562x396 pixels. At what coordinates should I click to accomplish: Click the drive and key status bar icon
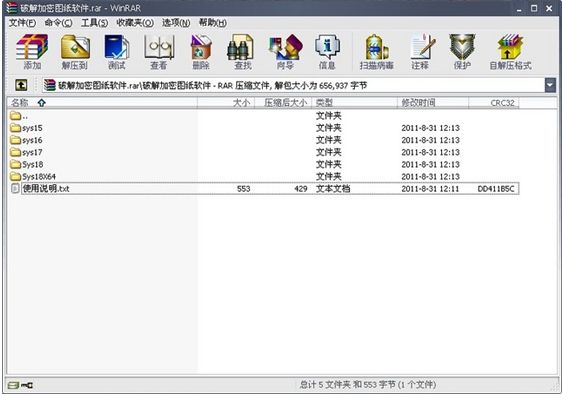click(x=21, y=385)
